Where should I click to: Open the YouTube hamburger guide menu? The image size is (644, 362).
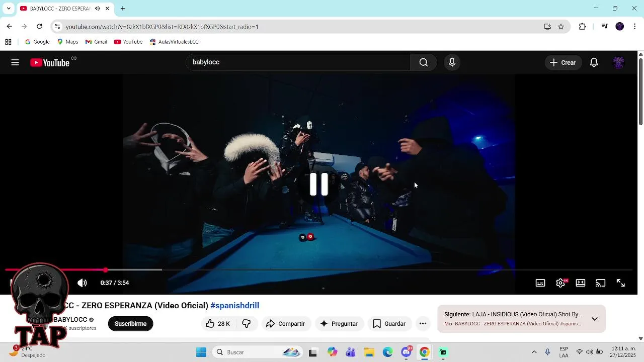coord(15,62)
